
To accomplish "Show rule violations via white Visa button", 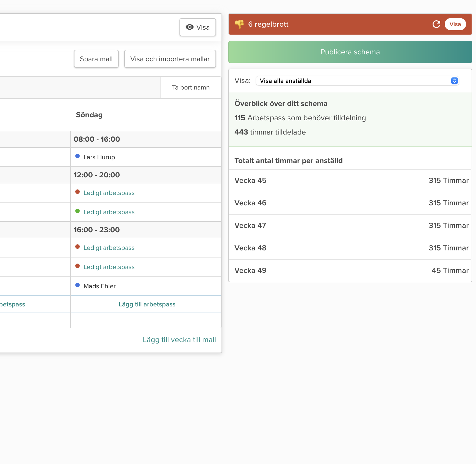I will [x=455, y=24].
